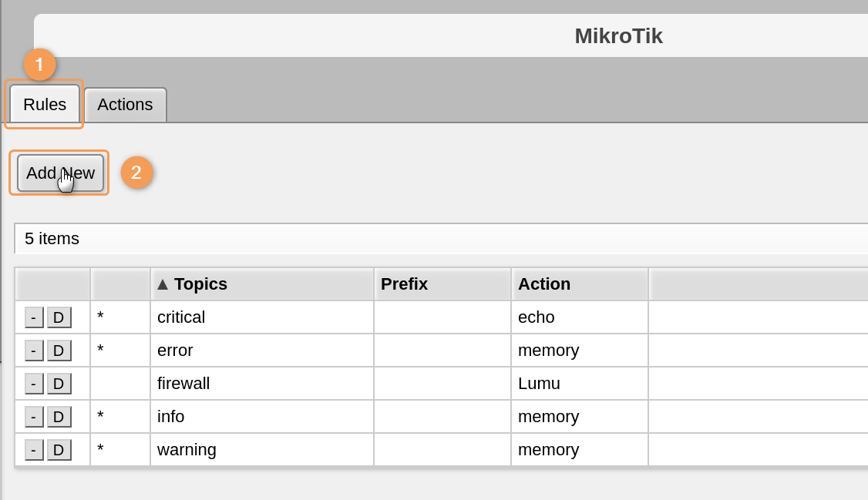Disable the critical rule with D button
Screen dimensions: 868x500
[59, 317]
